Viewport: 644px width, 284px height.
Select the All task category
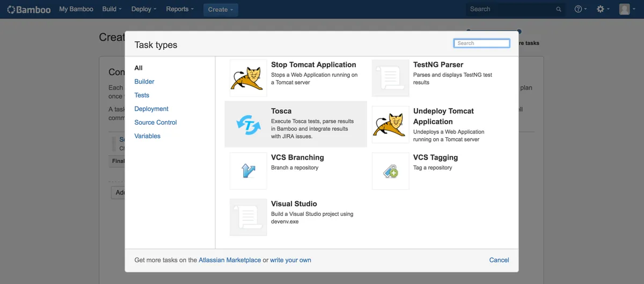click(x=138, y=68)
